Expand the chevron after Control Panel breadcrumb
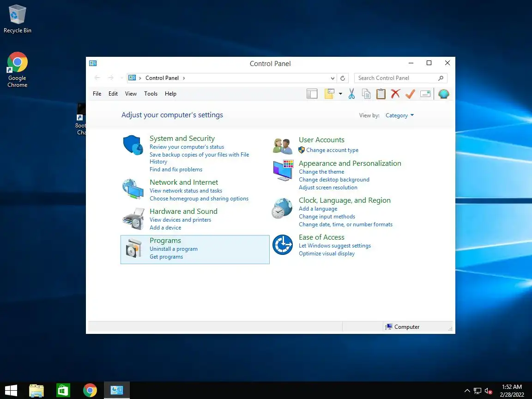532x399 pixels. pos(184,78)
